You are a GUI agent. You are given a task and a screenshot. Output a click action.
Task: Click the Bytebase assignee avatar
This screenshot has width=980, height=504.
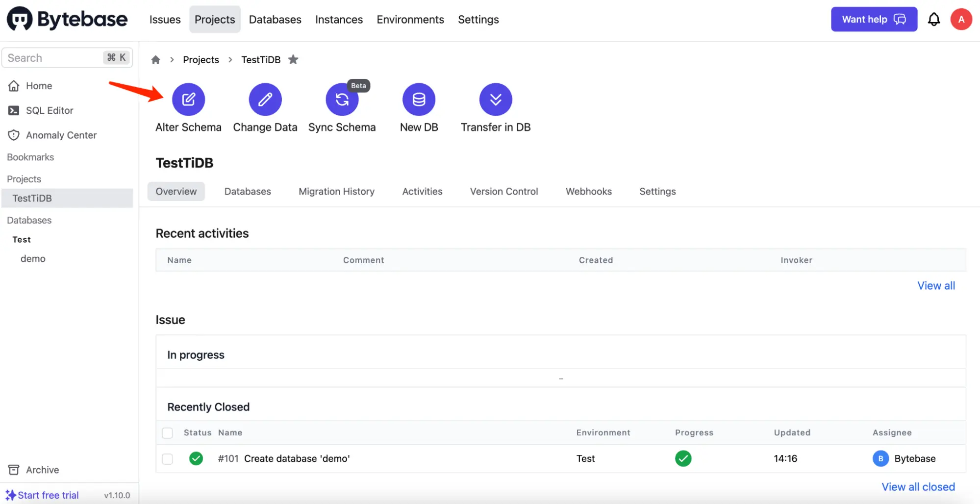coord(880,458)
